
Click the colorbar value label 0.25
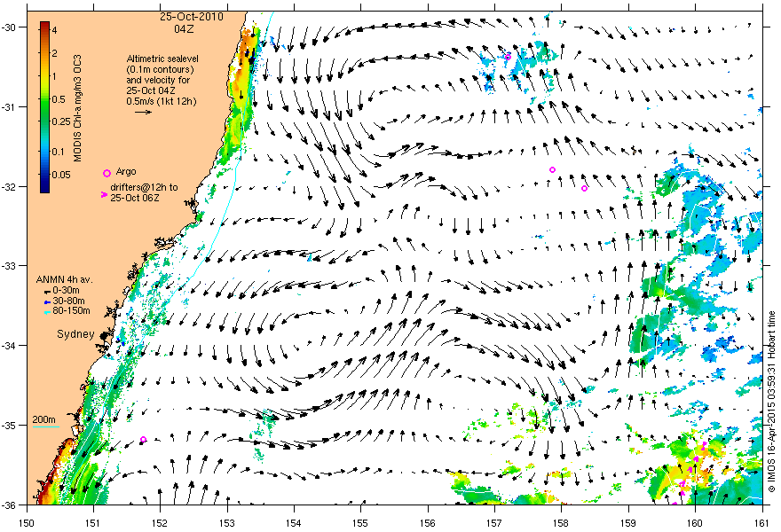point(61,122)
